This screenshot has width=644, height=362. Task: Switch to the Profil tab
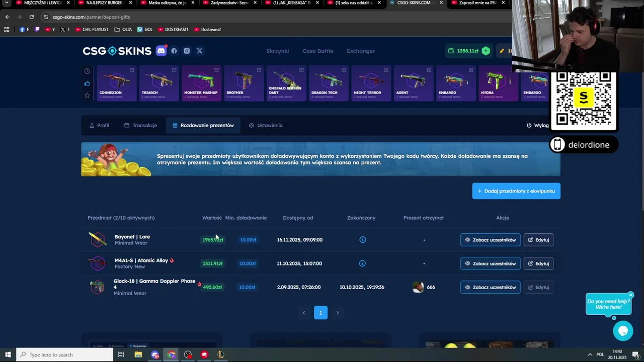tap(99, 125)
